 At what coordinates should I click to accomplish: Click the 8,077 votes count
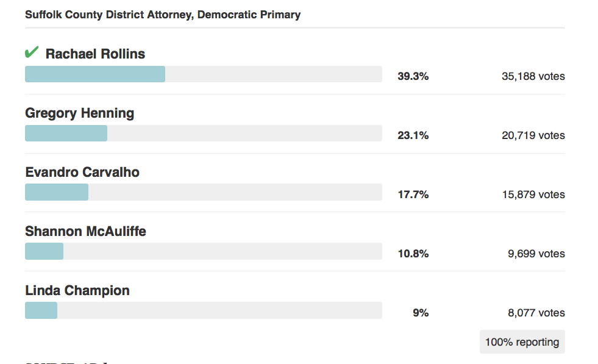click(536, 313)
